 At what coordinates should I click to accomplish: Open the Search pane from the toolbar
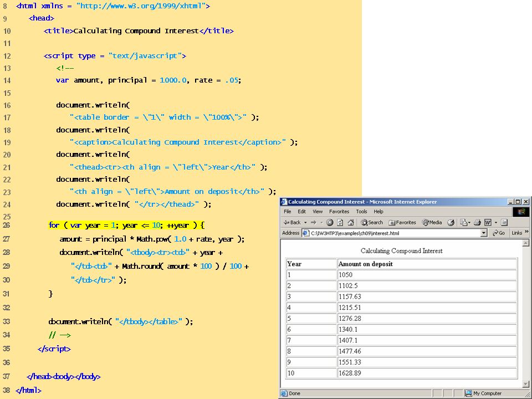(372, 223)
